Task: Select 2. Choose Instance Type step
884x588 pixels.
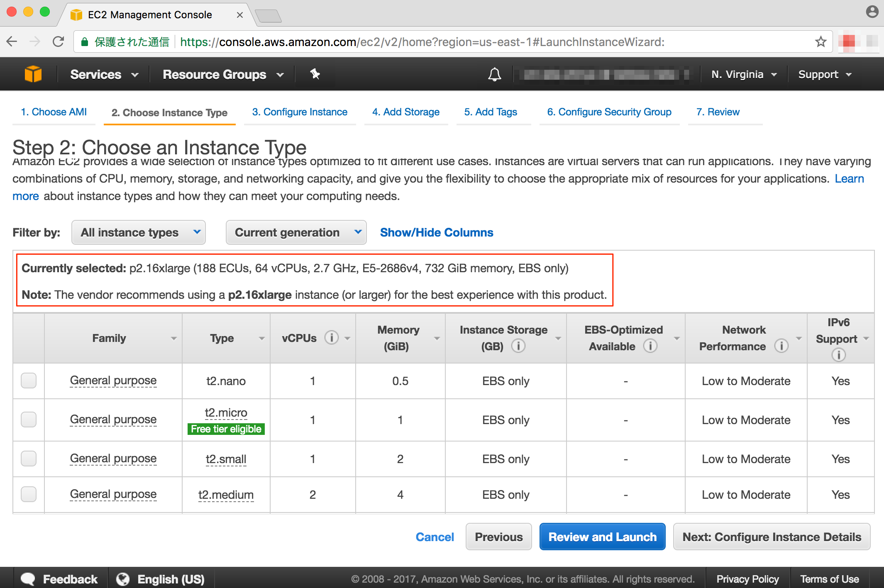Action: click(x=169, y=112)
